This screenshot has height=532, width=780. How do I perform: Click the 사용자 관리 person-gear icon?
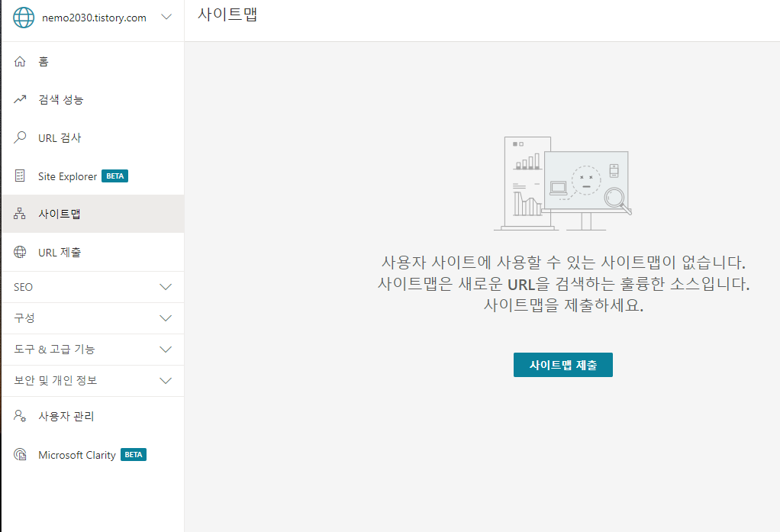coord(20,416)
